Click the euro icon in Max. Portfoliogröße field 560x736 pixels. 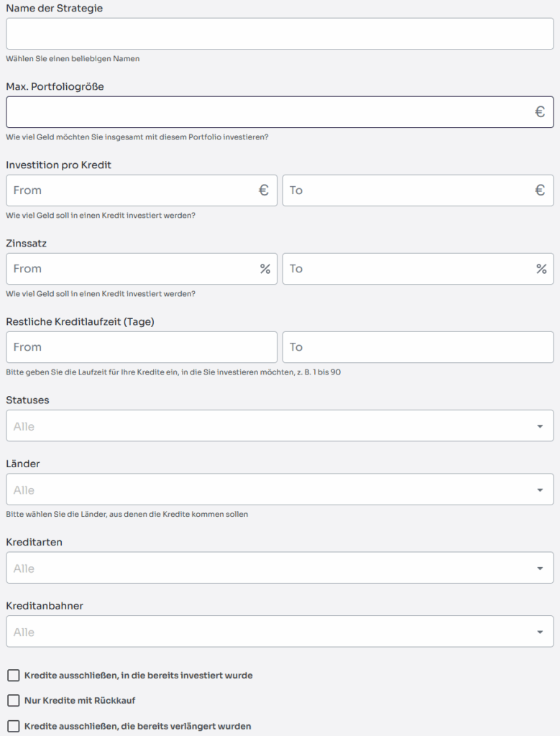click(x=540, y=112)
